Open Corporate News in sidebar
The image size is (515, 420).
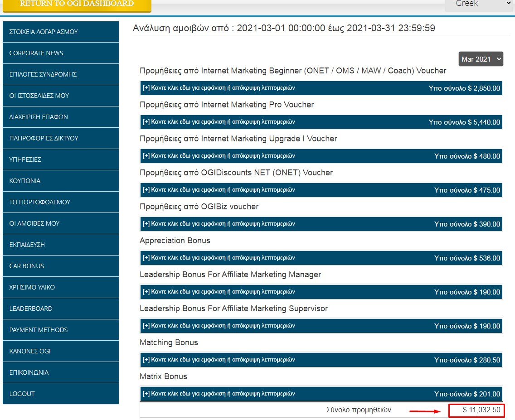61,53
